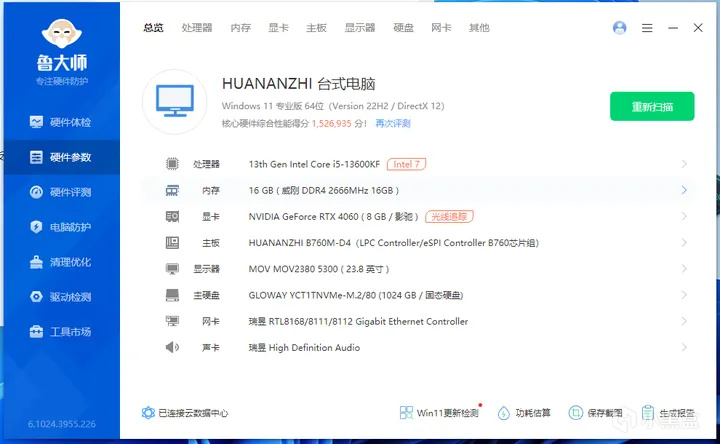Viewport: 720px width, 444px height.
Task: Switch to the 硬盘 tab
Action: [x=404, y=28]
